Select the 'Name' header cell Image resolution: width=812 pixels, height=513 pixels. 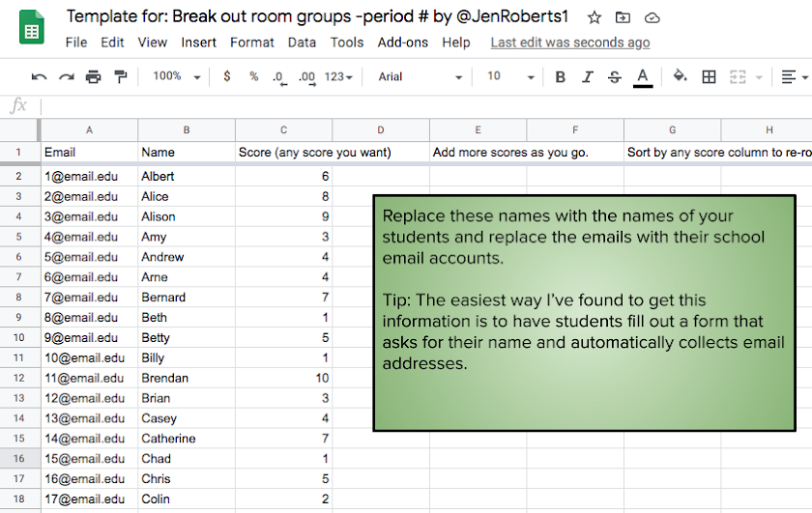[187, 153]
